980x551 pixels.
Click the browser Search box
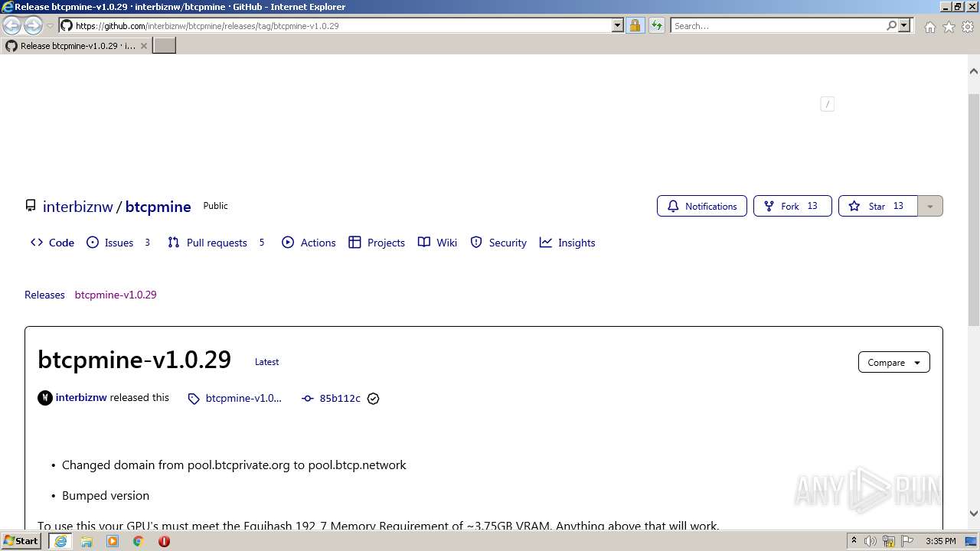tap(778, 26)
